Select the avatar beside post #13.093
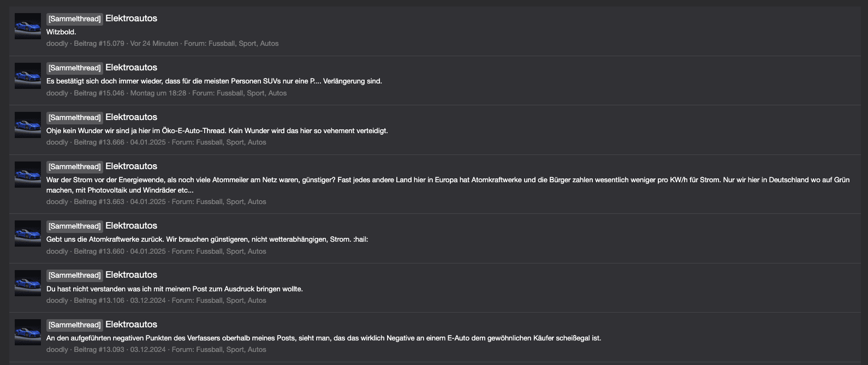 pyautogui.click(x=28, y=332)
